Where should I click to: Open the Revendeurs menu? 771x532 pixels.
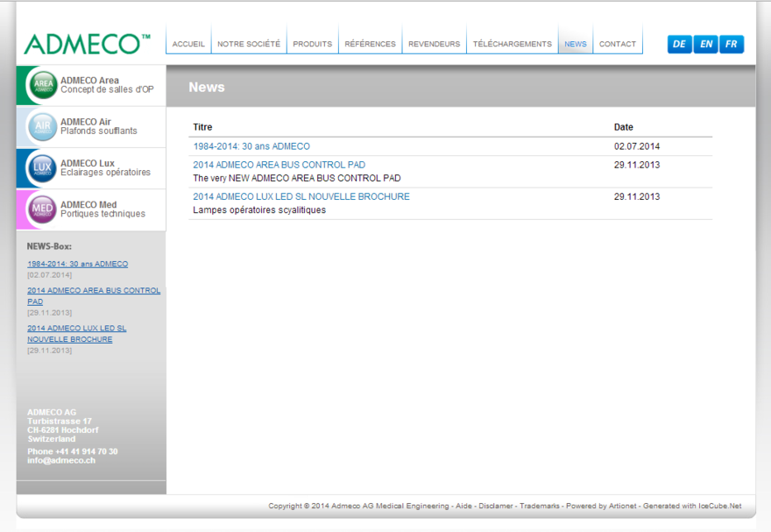pyautogui.click(x=435, y=44)
